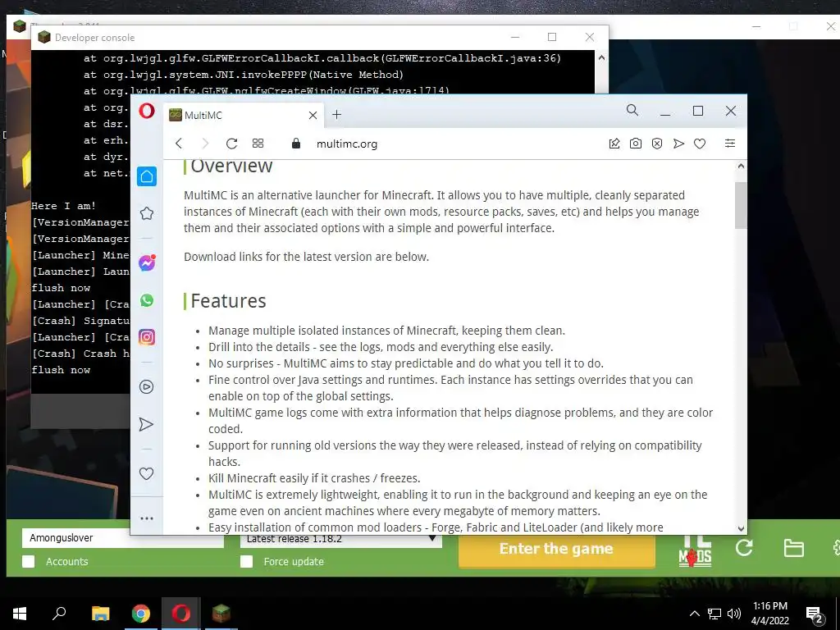Select the MultiMC browser tab
The image size is (840, 630).
(x=244, y=115)
